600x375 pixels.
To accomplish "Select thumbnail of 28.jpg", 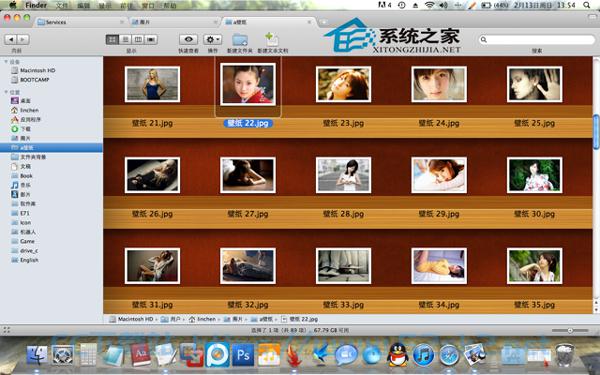I will [x=343, y=175].
